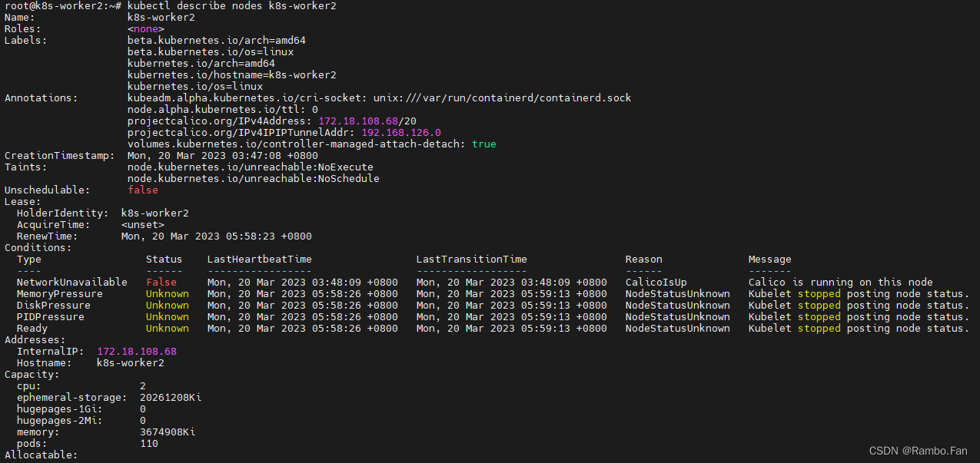Click the InternalIP address 172.18.108.68
980x463 pixels.
[137, 351]
